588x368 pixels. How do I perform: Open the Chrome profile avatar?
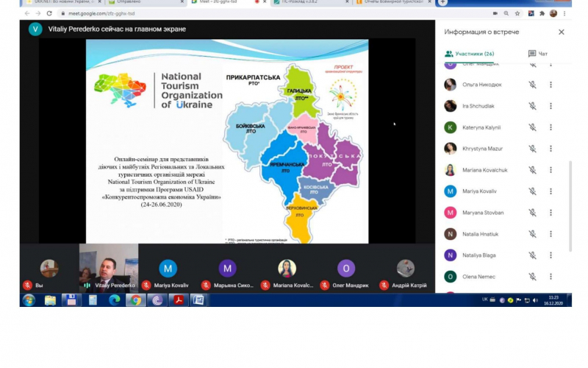553,13
